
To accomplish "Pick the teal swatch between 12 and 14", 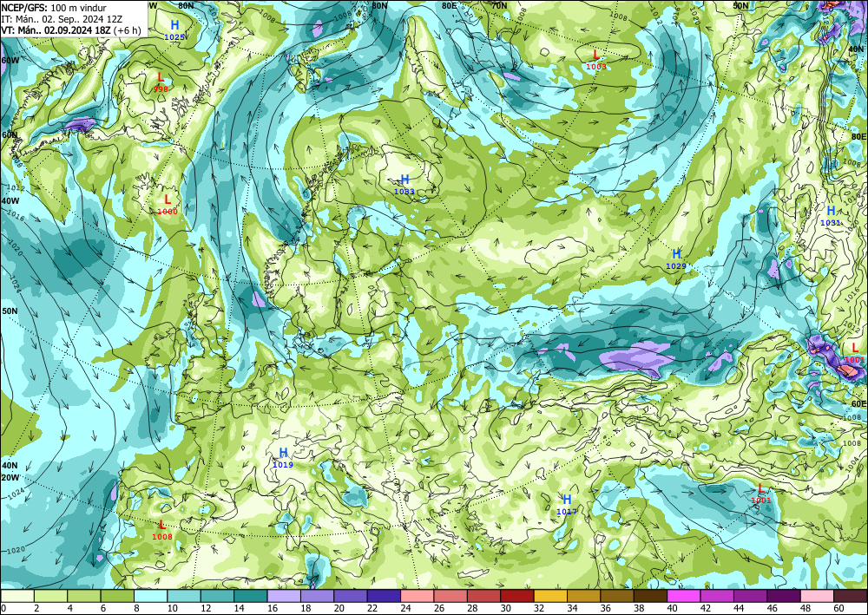I will coord(217,596).
